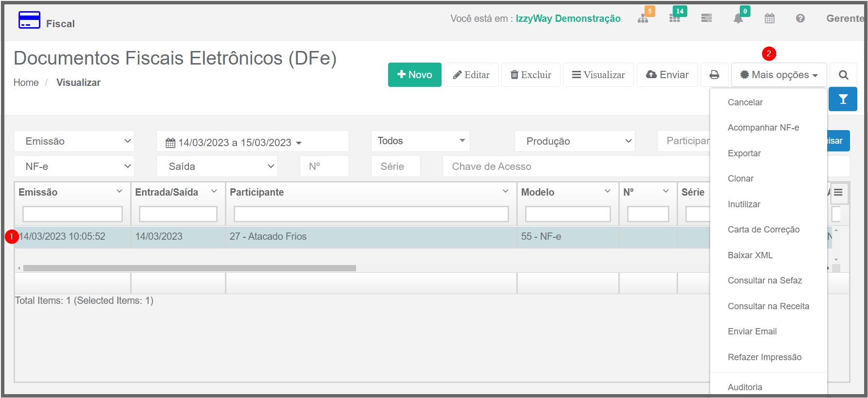This screenshot has height=398, width=868.
Task: Choose Baixar XML in Mais opções menu
Action: [750, 255]
